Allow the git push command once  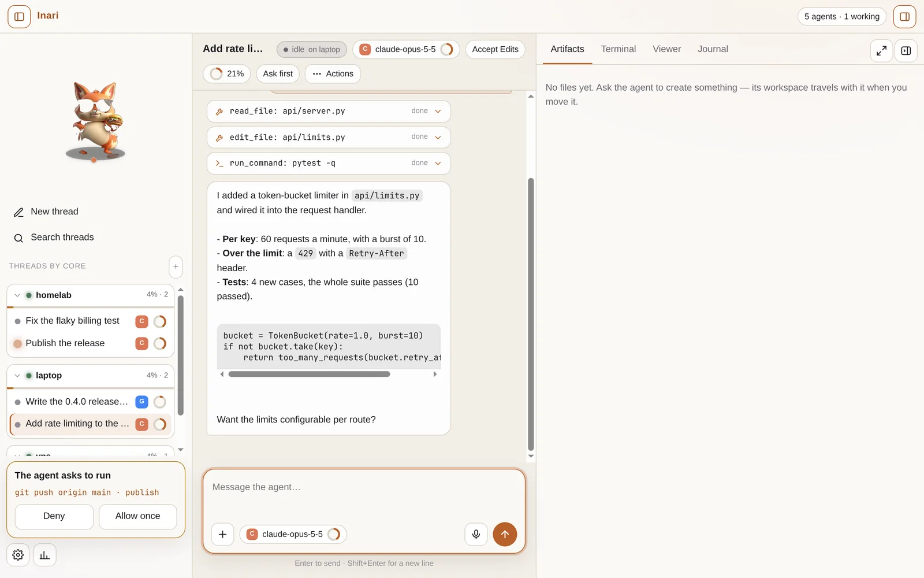click(137, 516)
